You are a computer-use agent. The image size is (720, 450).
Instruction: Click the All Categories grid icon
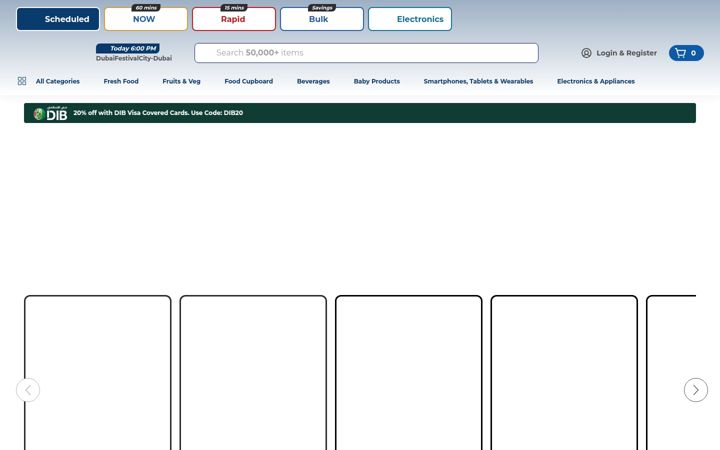tap(22, 81)
